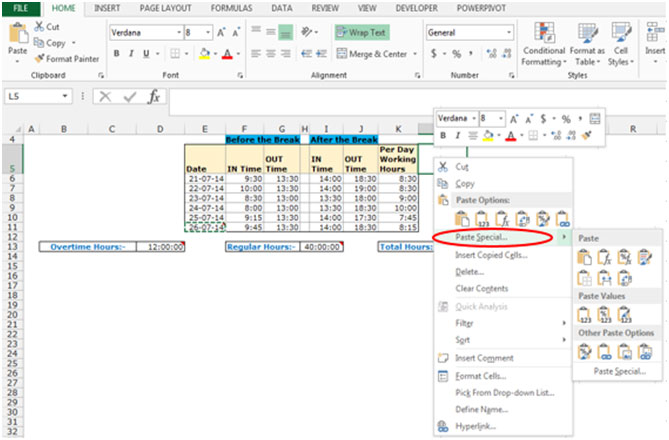Switch to the PAGE LAYOUT tab

coord(166,8)
